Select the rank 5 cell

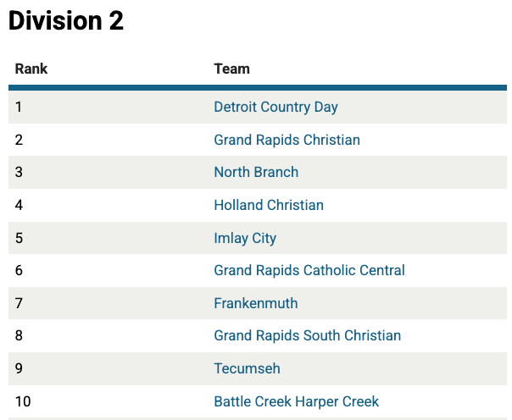(19, 238)
